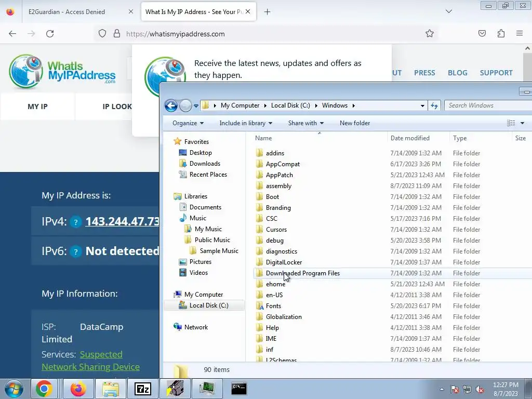This screenshot has width=532, height=399.
Task: Click the muted volume tray icon
Action: (x=480, y=390)
